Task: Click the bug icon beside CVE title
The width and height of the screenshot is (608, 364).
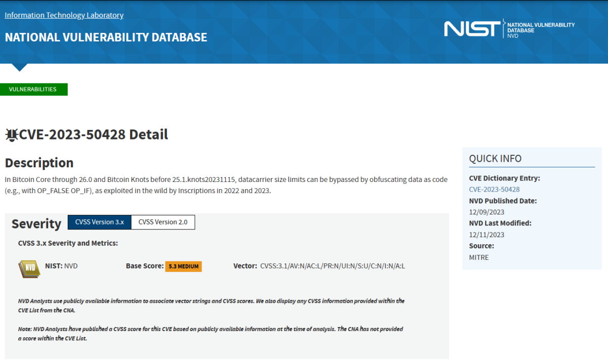Action: click(x=11, y=134)
